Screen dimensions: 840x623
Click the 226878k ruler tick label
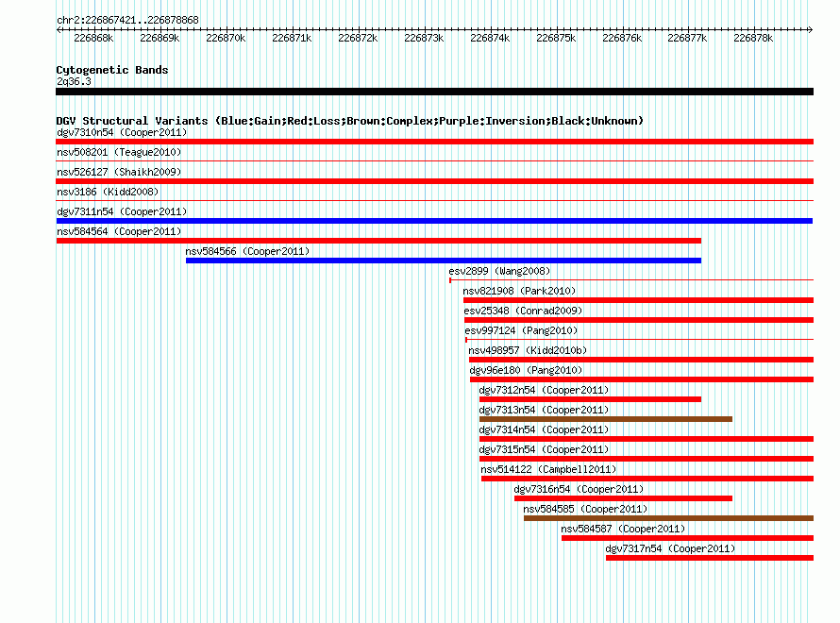(753, 38)
